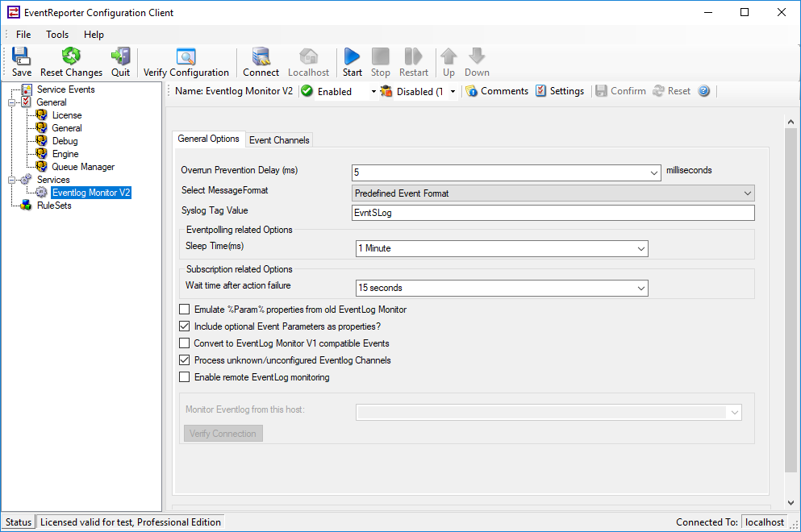Toggle Convert to EventLog Monitor V1 checkbox
801x532 pixels.
[x=185, y=343]
